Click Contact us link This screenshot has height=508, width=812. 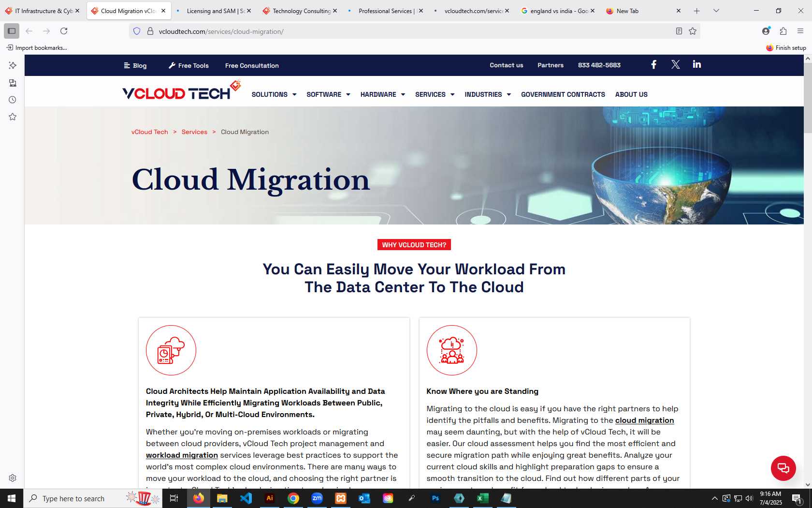pyautogui.click(x=506, y=65)
